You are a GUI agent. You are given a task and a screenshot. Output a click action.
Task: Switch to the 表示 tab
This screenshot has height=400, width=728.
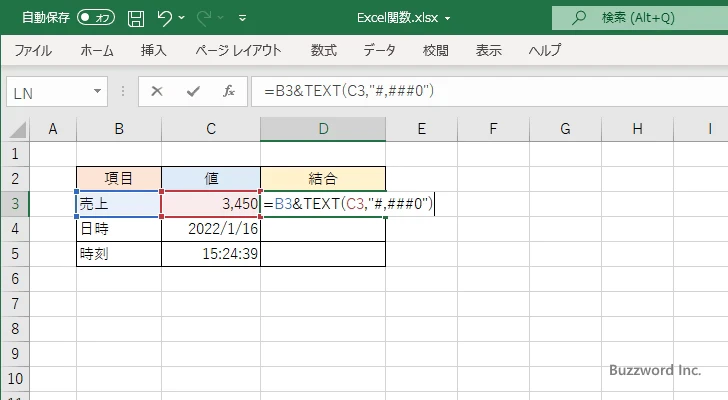[488, 50]
